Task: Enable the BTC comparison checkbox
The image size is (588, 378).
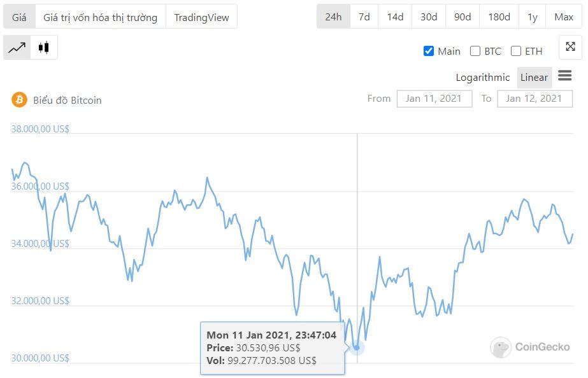Action: pos(475,51)
